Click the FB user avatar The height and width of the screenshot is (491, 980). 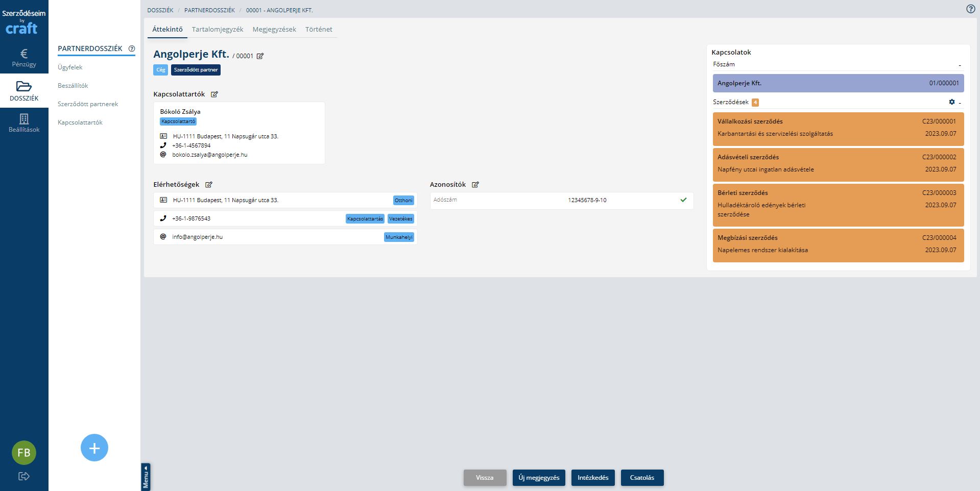(x=24, y=453)
